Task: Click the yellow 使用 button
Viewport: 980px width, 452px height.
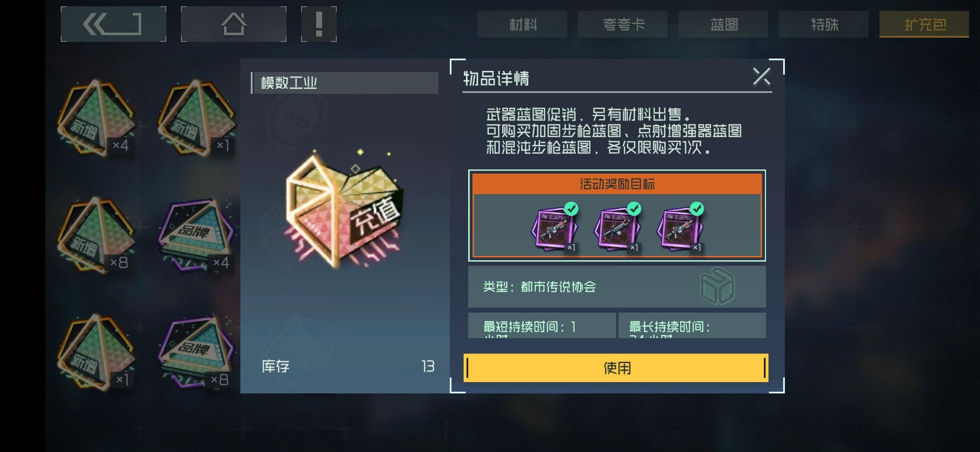Action: [616, 368]
